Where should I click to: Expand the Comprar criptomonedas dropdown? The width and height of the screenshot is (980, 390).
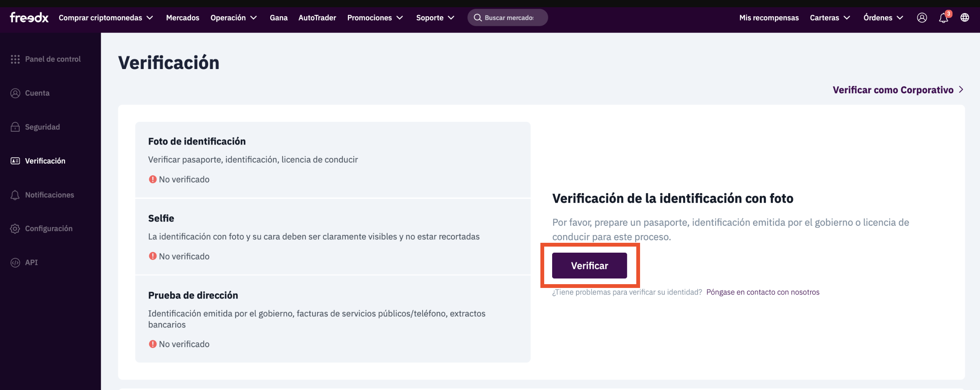pyautogui.click(x=106, y=17)
